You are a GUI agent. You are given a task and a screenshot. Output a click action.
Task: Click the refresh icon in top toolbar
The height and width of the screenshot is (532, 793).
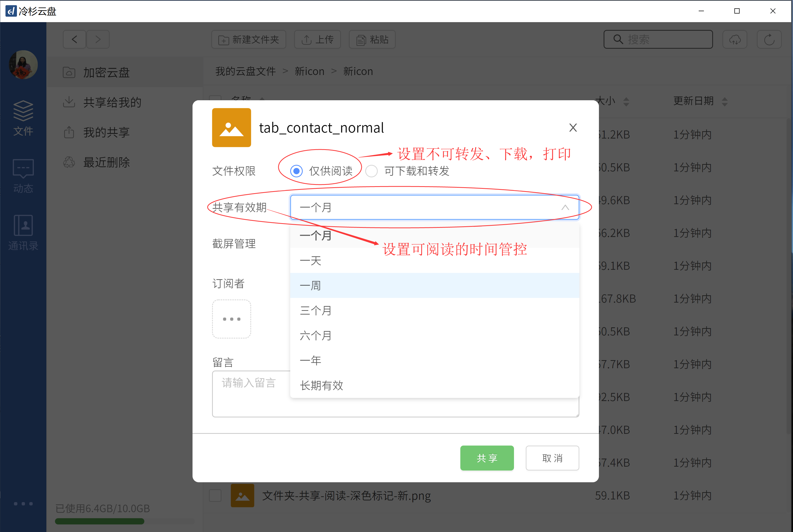point(769,39)
